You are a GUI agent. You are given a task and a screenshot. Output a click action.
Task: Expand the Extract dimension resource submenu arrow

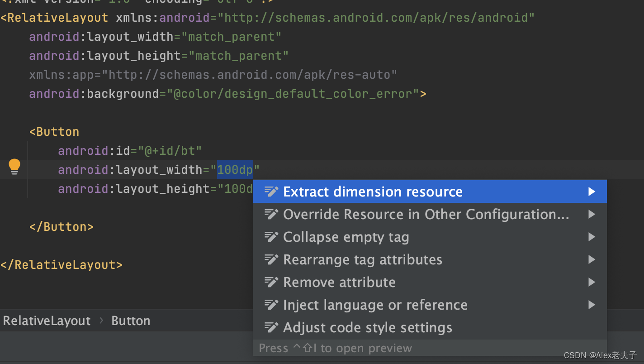[592, 192]
